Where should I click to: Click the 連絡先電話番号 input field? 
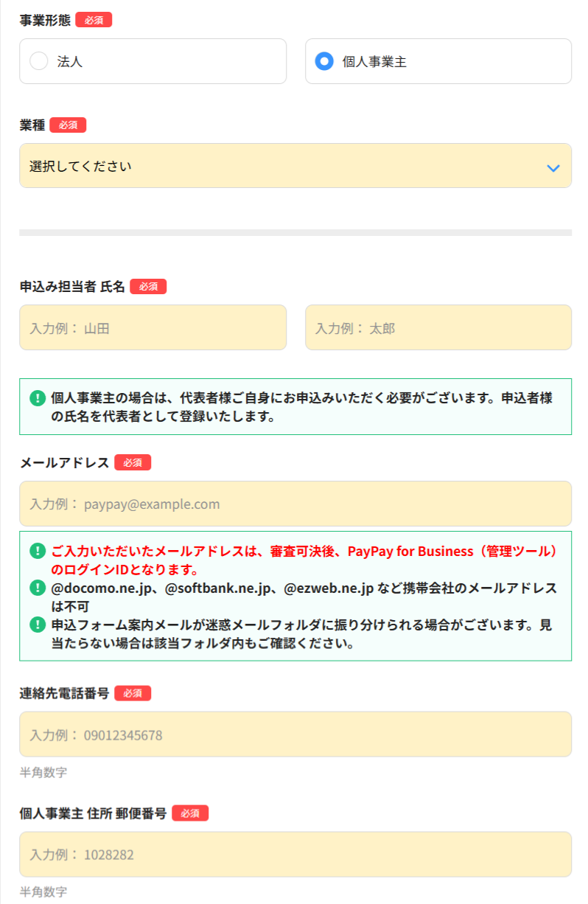pos(295,734)
